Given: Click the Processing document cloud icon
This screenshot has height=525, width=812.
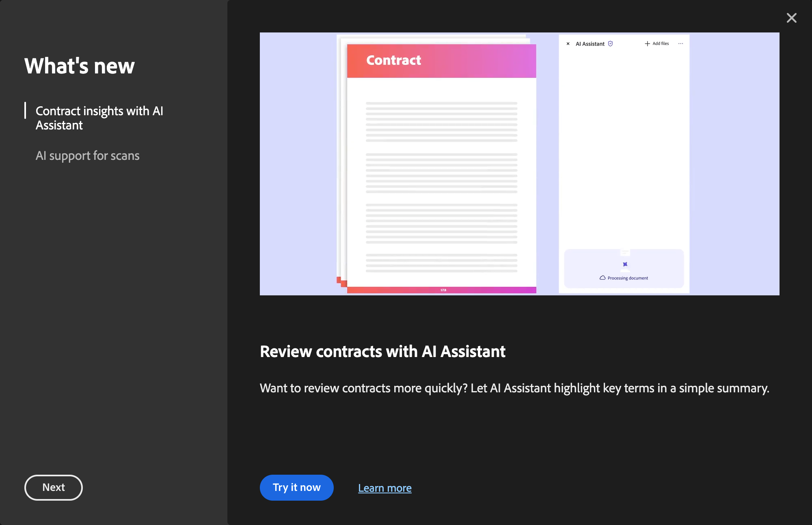Looking at the screenshot, I should pyautogui.click(x=603, y=278).
